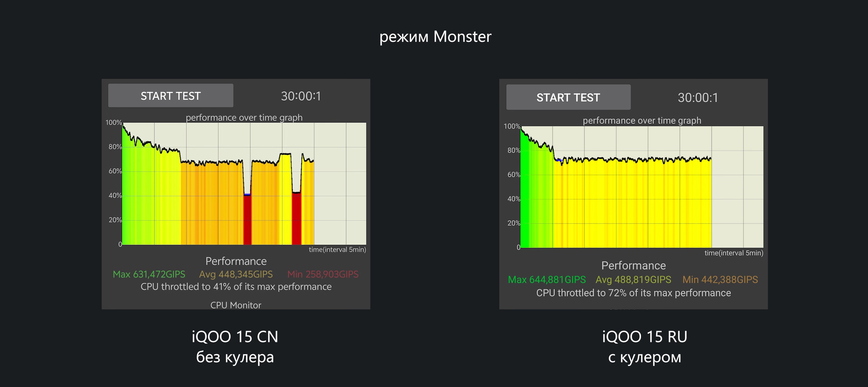Click the с кулером caption text
Viewport: 868px width, 387px height.
tap(644, 357)
